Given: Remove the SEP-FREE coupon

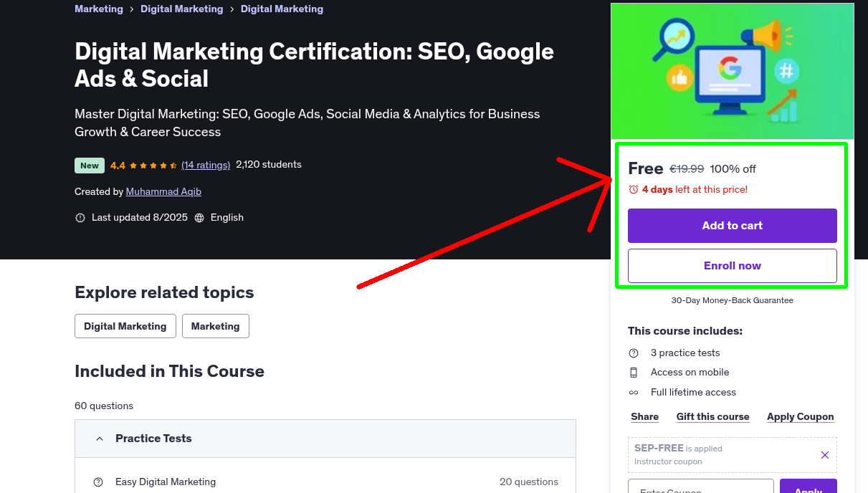Looking at the screenshot, I should [x=825, y=455].
